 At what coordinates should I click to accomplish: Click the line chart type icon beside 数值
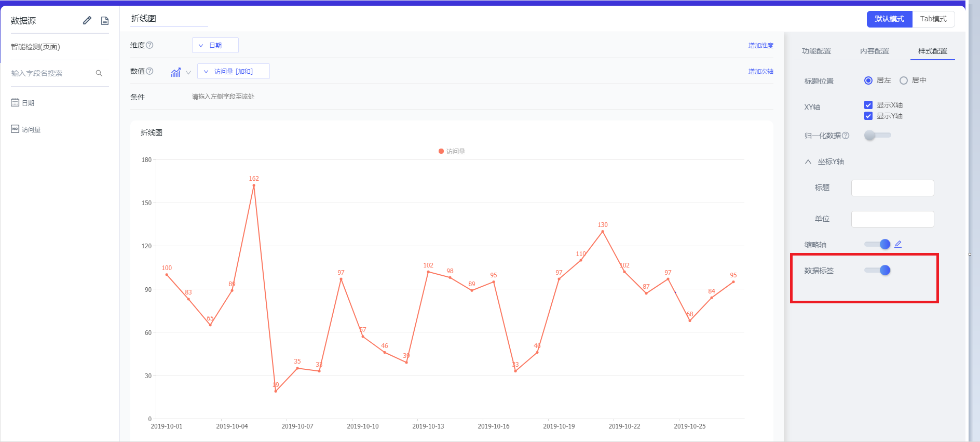176,72
